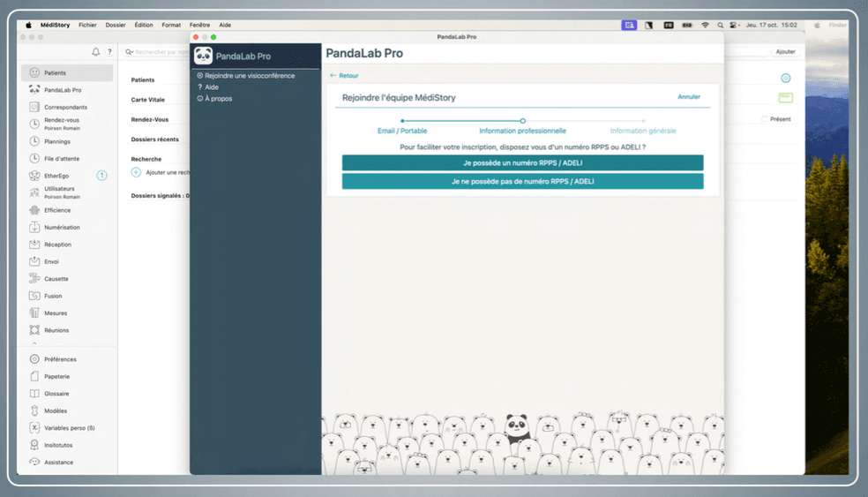This screenshot has width=868, height=497.
Task: Select the Correspondants sidebar icon
Action: 34,107
